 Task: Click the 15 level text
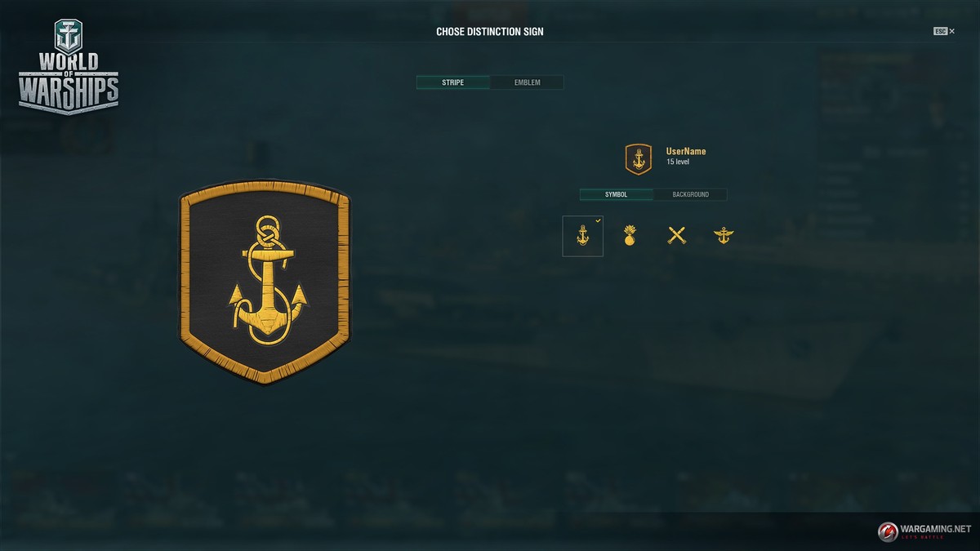[678, 162]
